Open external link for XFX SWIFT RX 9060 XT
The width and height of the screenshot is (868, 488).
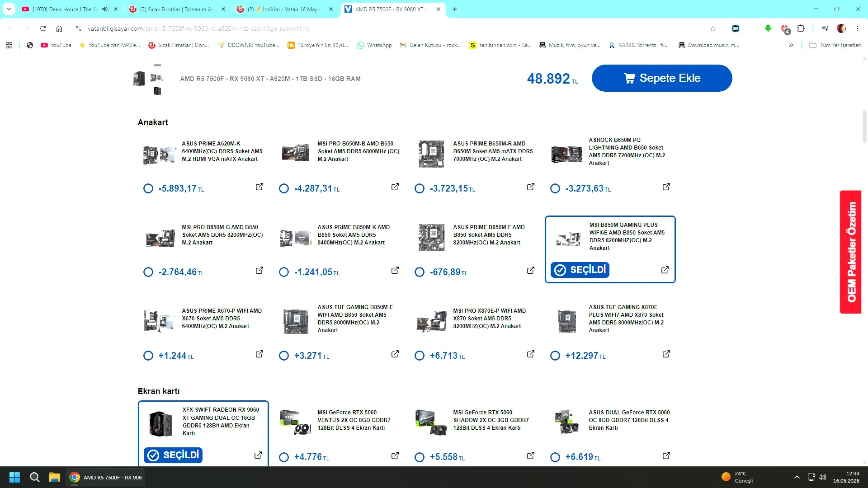[x=258, y=455]
